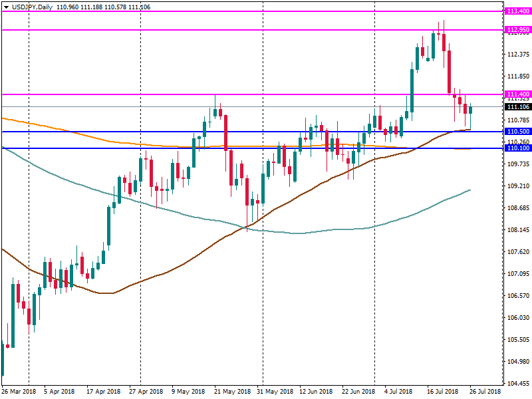Click the 26 Mar 2018 date label
Viewport: 532px width, 399px height.
pos(19,392)
